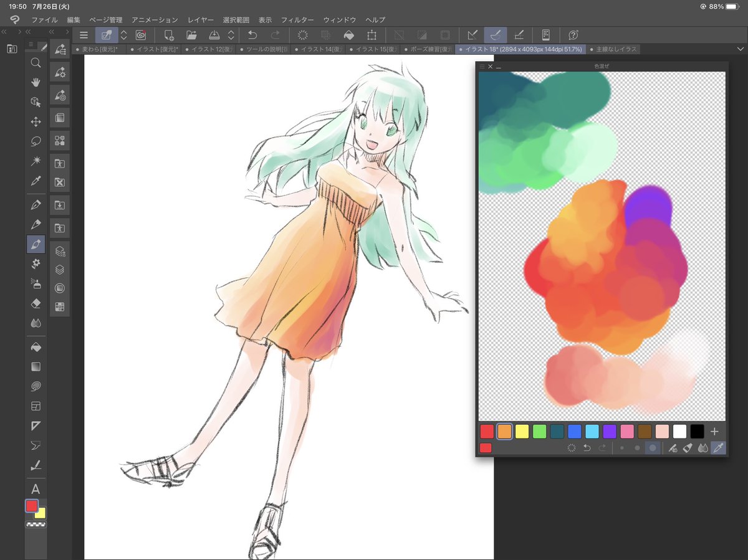
Task: Activate the eyedropper in color mixing panel
Action: tap(718, 448)
